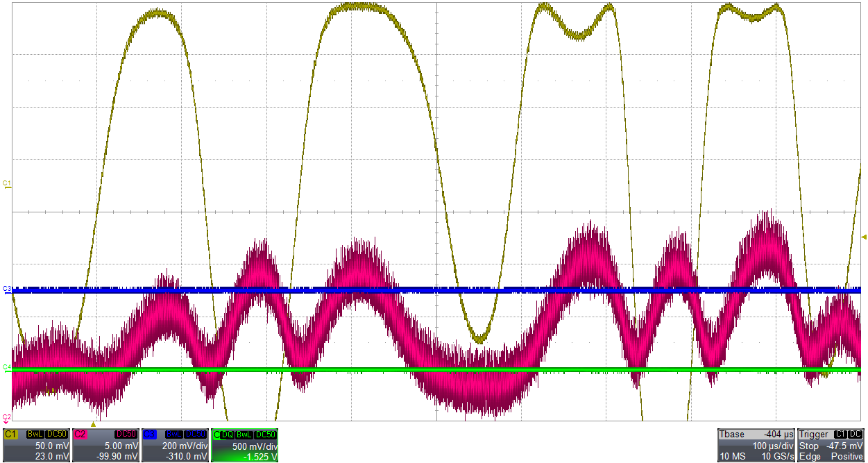The image size is (868, 463).
Task: Select the -404 µs timebase delay value
Action: [x=779, y=435]
